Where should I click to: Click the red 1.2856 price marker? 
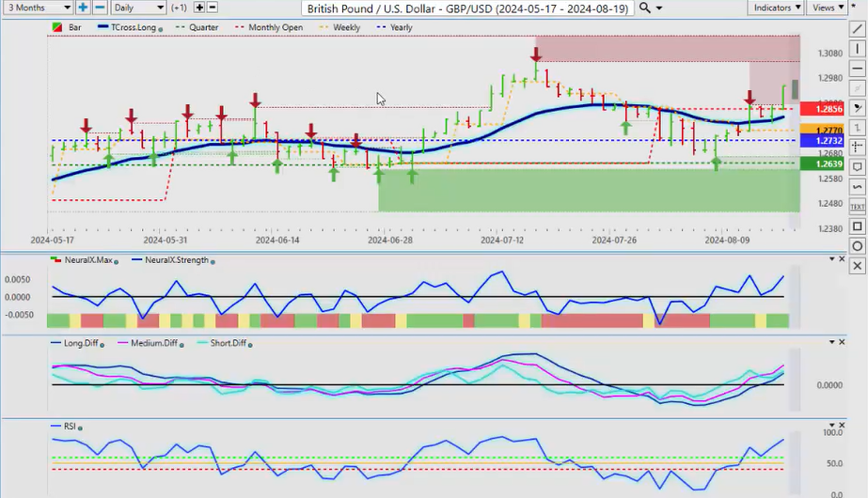tap(827, 109)
